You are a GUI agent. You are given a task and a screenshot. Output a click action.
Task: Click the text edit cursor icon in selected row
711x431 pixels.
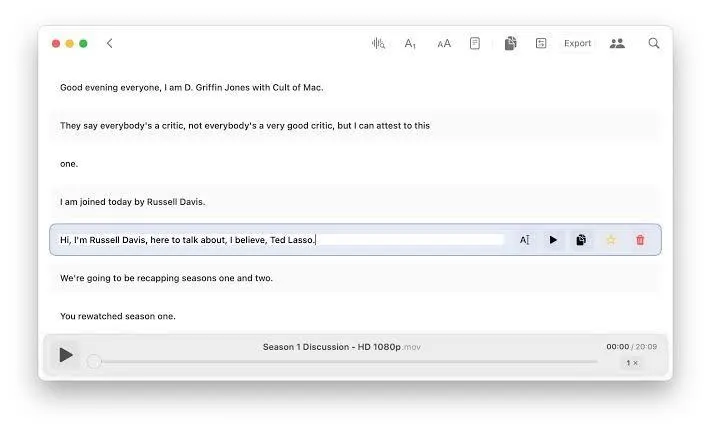click(x=525, y=240)
